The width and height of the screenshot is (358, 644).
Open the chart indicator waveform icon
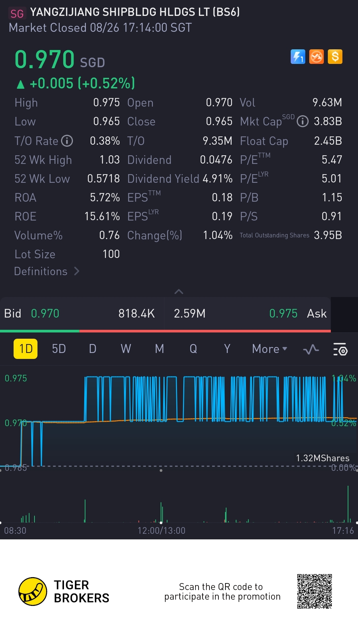[311, 349]
